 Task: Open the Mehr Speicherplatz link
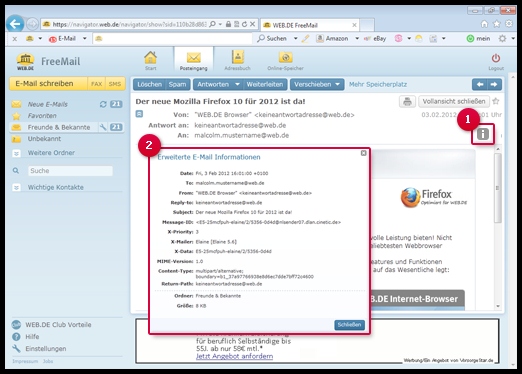click(378, 84)
